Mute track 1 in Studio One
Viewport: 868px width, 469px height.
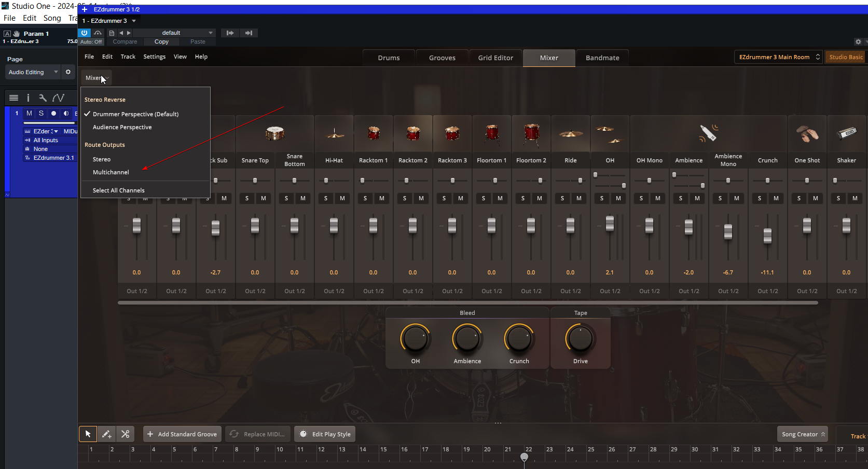tap(29, 113)
